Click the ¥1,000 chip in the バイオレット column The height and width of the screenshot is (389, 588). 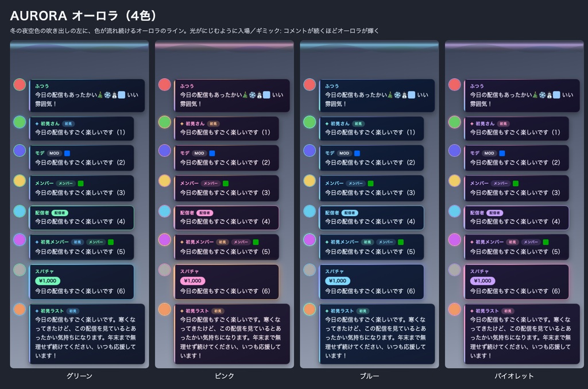[x=482, y=280]
